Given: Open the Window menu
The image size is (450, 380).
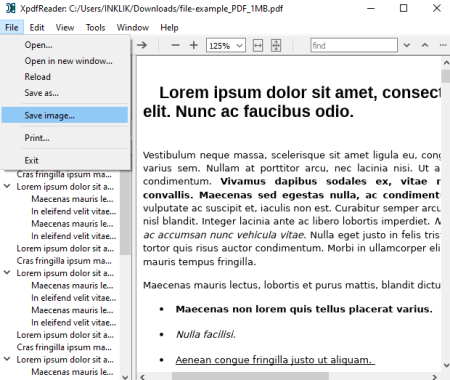Looking at the screenshot, I should click(x=133, y=27).
